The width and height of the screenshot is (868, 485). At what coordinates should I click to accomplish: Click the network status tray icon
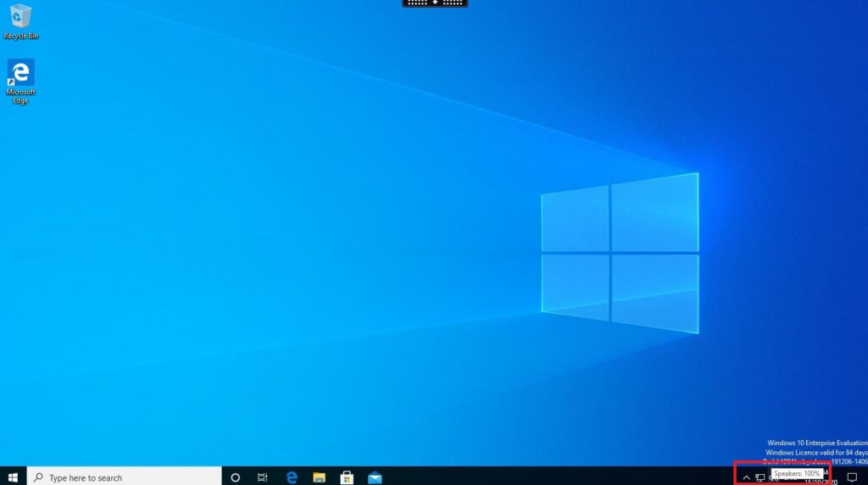coord(760,478)
